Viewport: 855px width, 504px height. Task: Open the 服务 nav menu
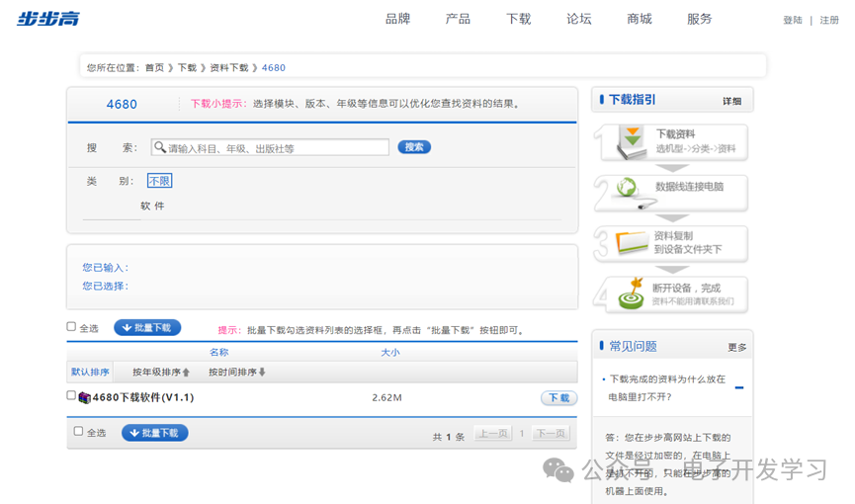tap(699, 19)
